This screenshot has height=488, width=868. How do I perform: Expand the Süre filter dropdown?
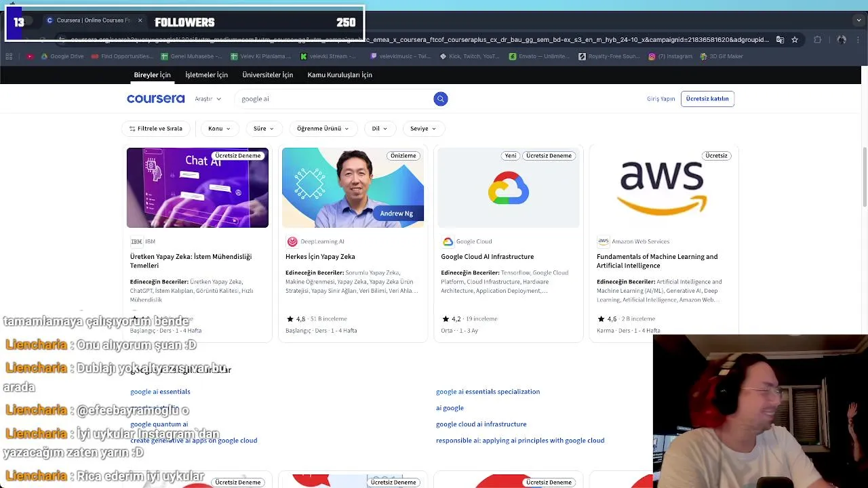point(263,128)
